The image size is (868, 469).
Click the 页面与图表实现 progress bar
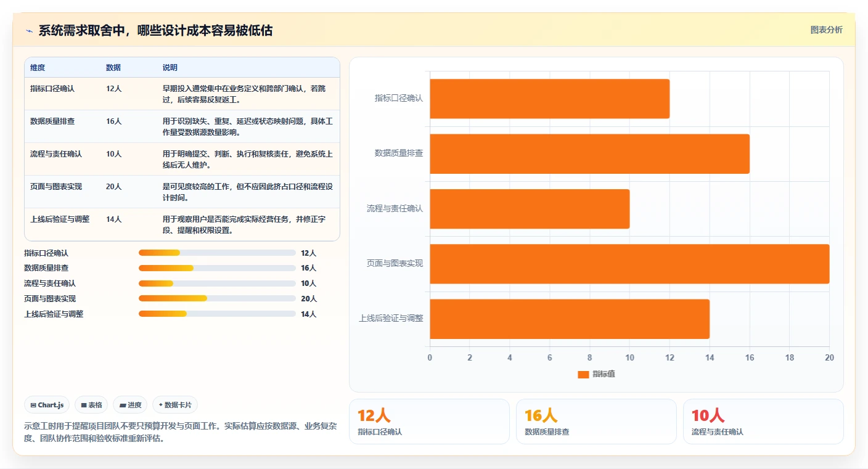click(x=217, y=298)
